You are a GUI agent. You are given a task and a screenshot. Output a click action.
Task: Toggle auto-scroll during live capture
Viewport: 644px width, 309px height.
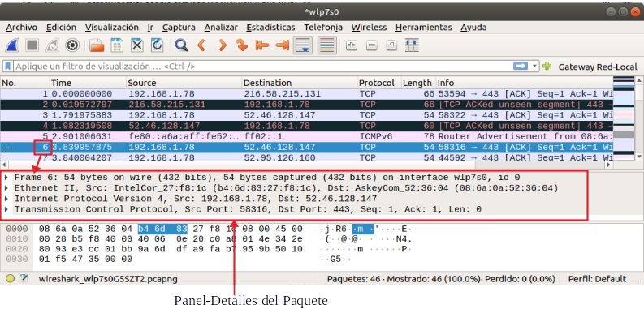point(303,45)
